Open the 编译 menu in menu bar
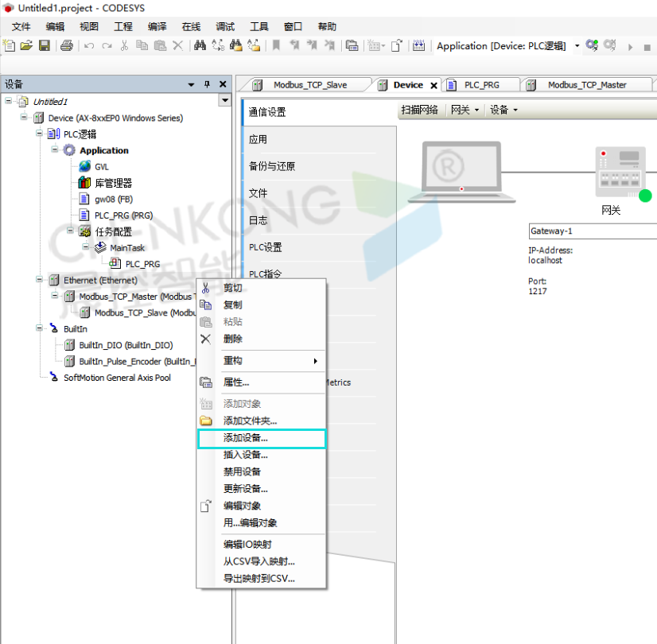This screenshot has height=644, width=657. click(157, 26)
